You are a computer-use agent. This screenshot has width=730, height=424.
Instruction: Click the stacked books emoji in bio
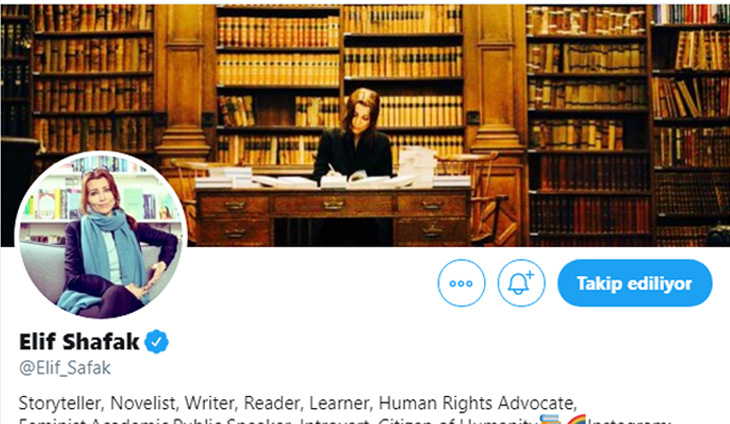pos(551,419)
